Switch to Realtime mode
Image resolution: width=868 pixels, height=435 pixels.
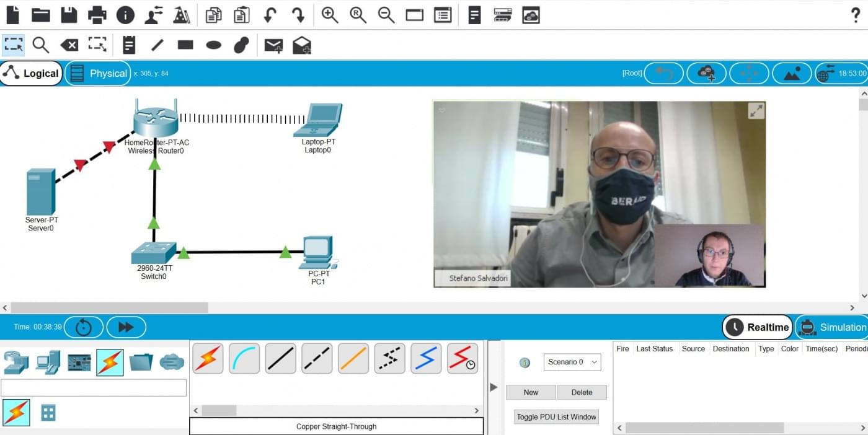758,327
